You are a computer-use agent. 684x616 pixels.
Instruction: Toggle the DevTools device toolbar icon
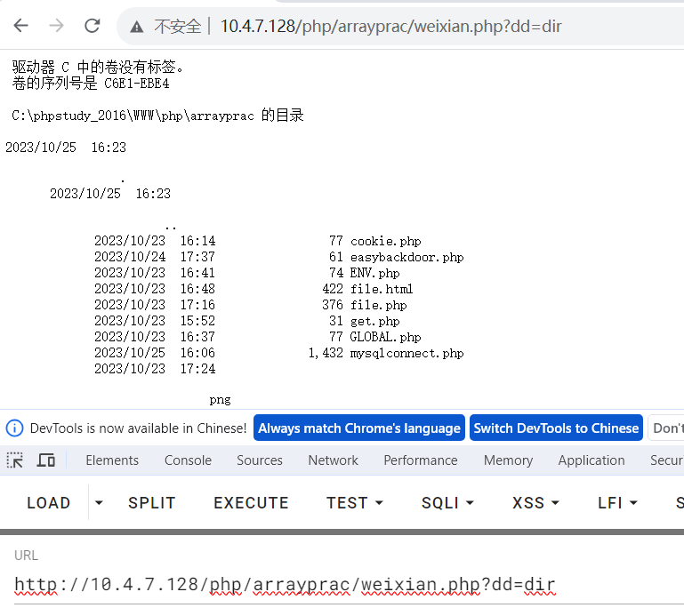click(x=45, y=460)
